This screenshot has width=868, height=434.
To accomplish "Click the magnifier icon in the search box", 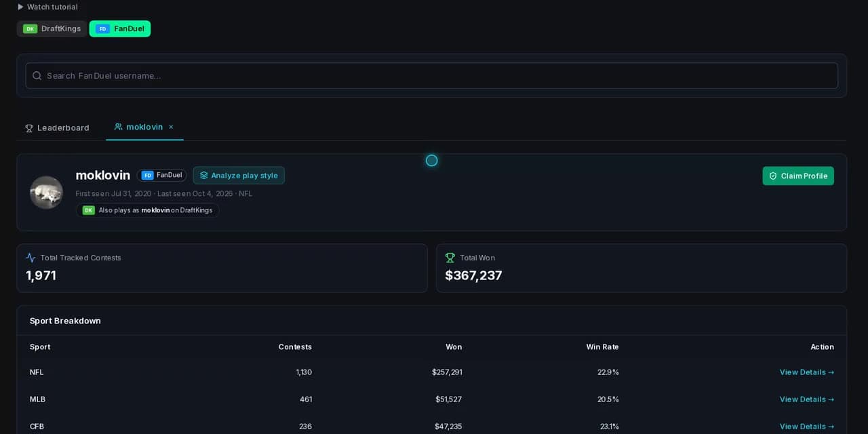I will (x=37, y=75).
